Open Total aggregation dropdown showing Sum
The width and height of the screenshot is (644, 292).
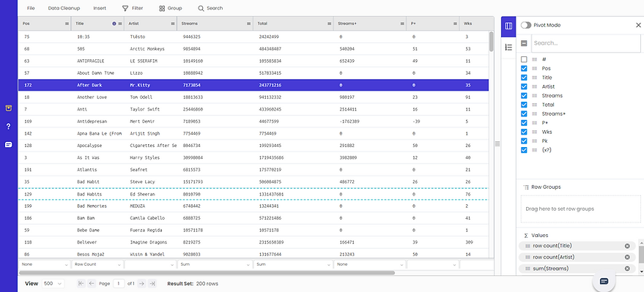coord(293,264)
